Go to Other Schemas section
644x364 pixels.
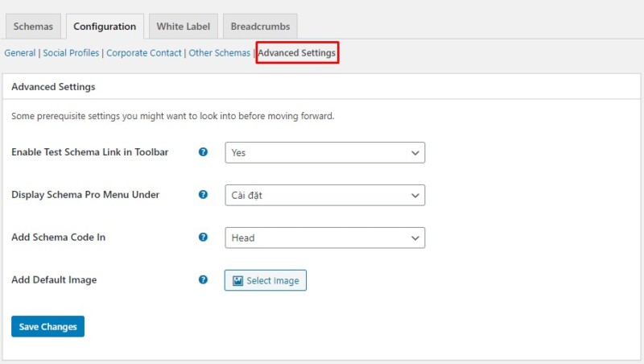coord(219,53)
